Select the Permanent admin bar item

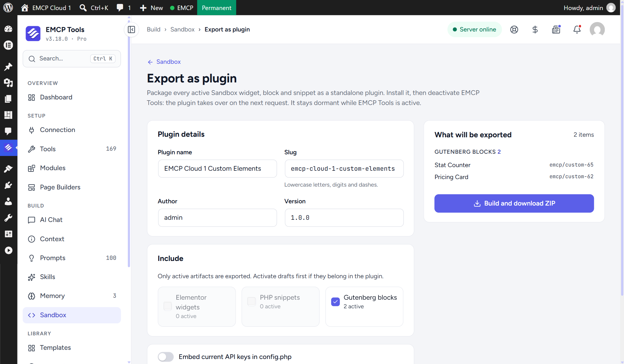tap(216, 8)
